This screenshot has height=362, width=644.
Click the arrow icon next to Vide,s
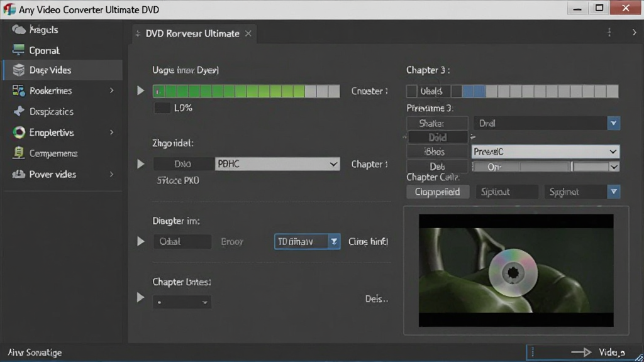(x=581, y=352)
